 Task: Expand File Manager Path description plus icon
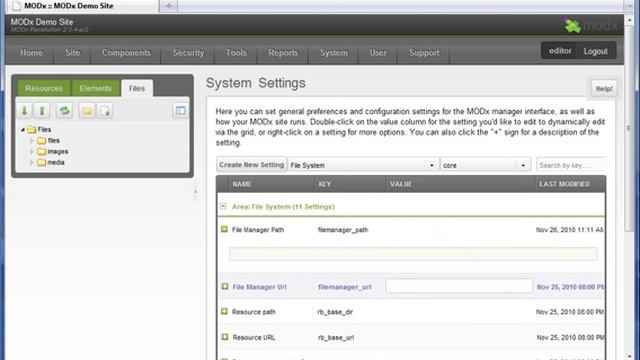coord(224,229)
